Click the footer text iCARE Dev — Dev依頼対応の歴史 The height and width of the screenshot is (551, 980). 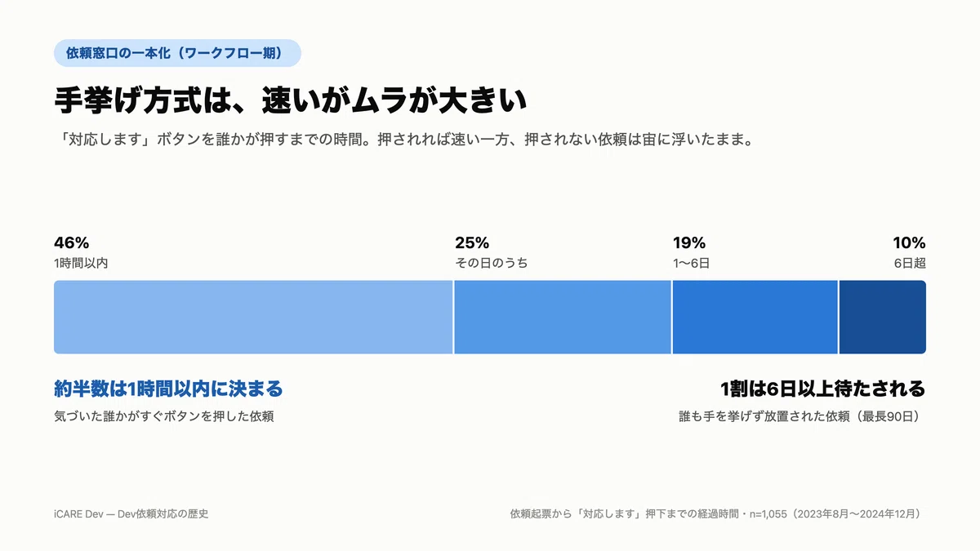[131, 514]
